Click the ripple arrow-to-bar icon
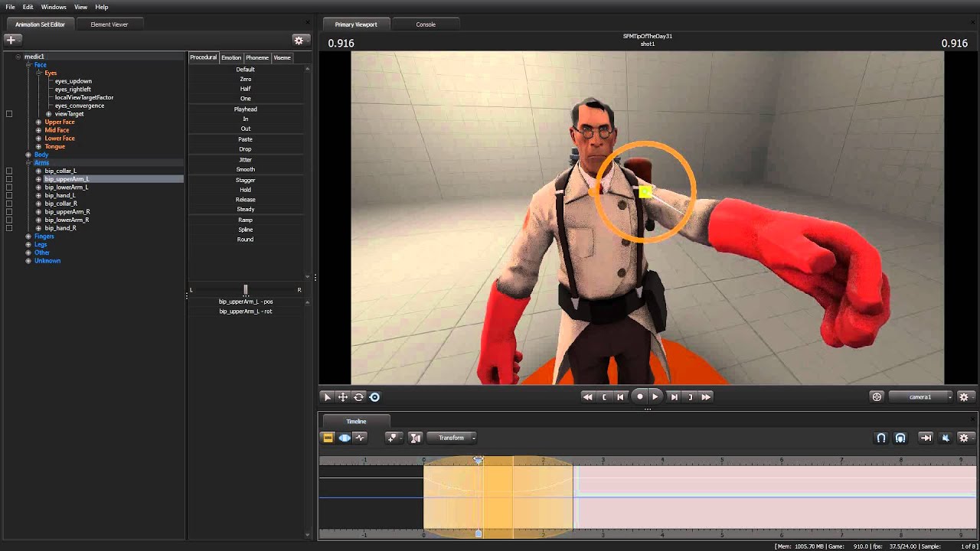This screenshot has height=551, width=980. [x=926, y=438]
